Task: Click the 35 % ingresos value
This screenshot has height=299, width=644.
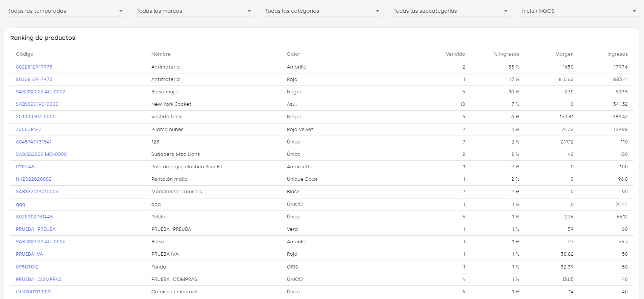Action: 514,67
